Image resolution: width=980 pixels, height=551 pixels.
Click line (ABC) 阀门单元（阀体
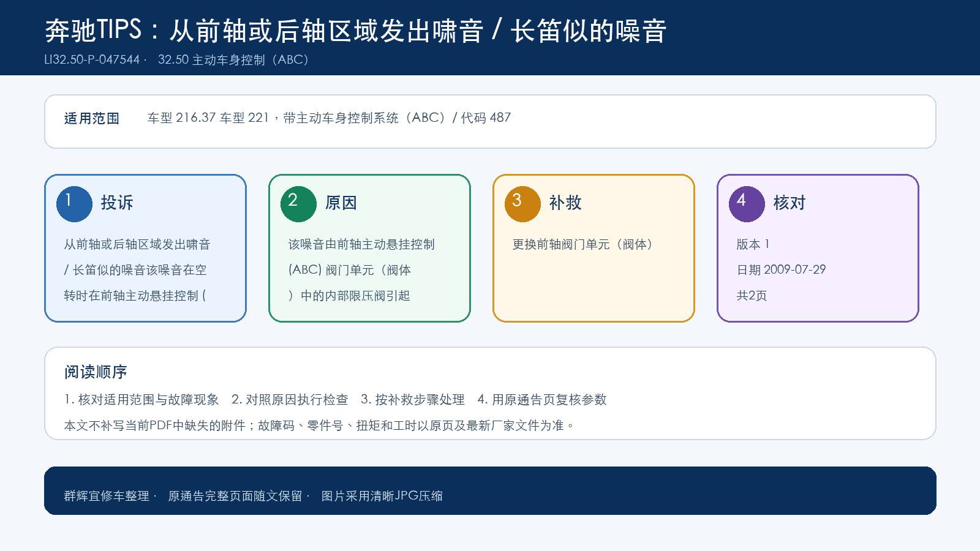(x=350, y=270)
